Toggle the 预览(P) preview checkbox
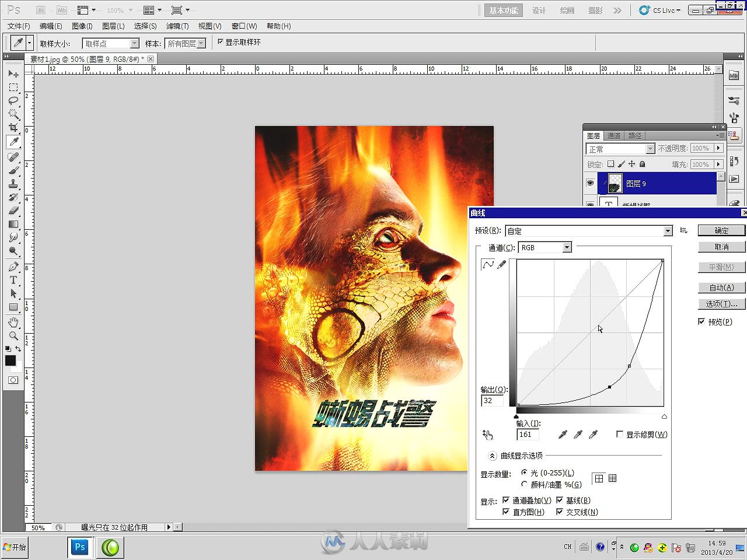Image resolution: width=747 pixels, height=560 pixels. (x=701, y=321)
